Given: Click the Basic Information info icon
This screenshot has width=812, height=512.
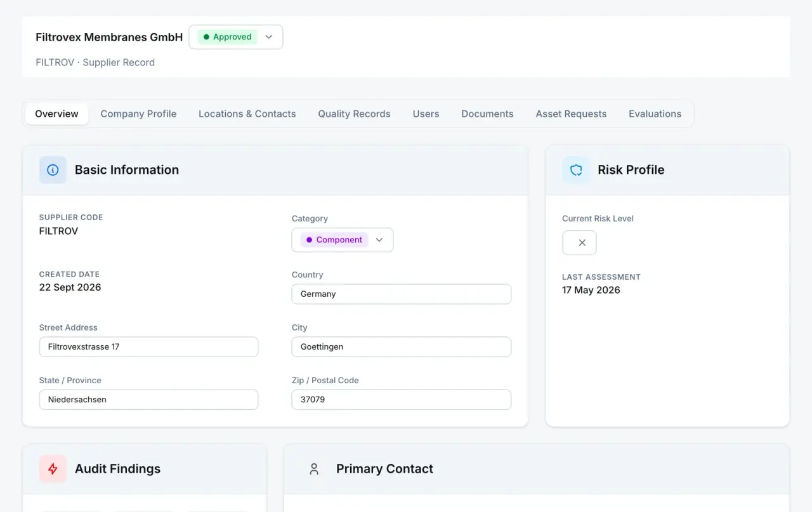Looking at the screenshot, I should pyautogui.click(x=53, y=170).
